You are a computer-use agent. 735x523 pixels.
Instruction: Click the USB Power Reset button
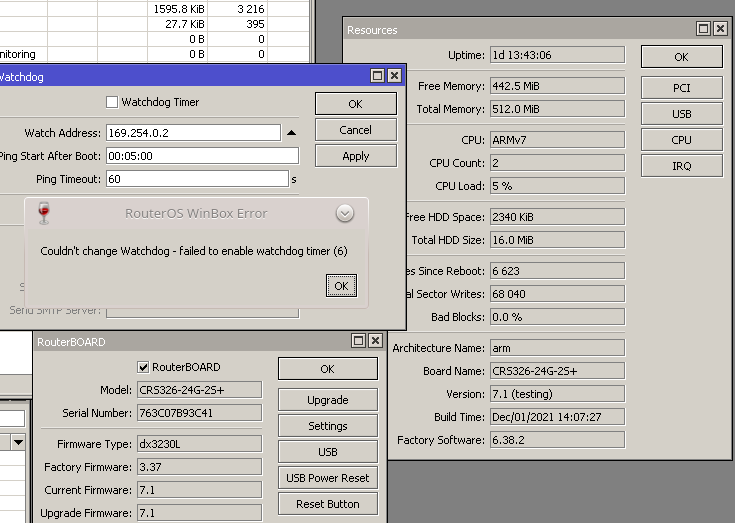(328, 478)
